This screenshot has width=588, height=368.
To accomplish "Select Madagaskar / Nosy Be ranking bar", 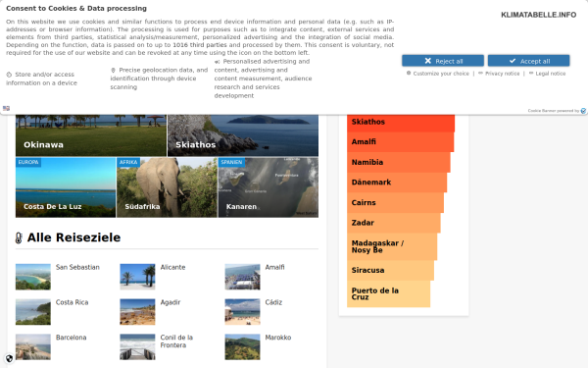I will 392,246.
